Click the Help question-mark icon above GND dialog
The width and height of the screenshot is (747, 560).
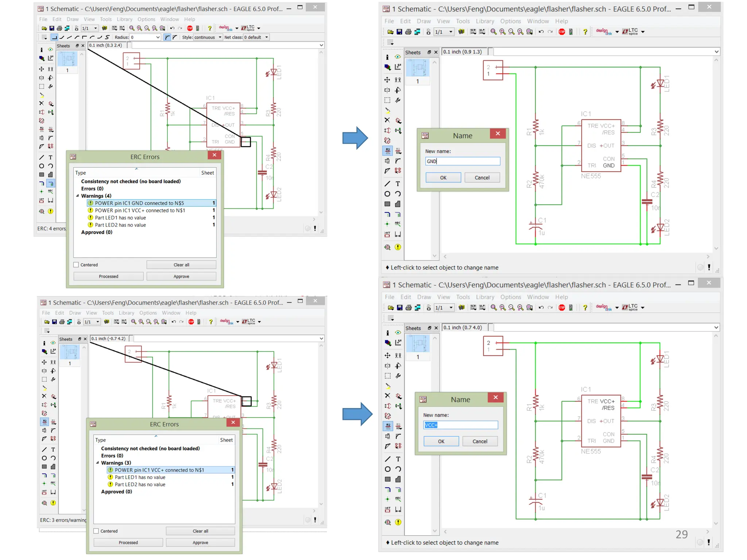[x=585, y=32]
